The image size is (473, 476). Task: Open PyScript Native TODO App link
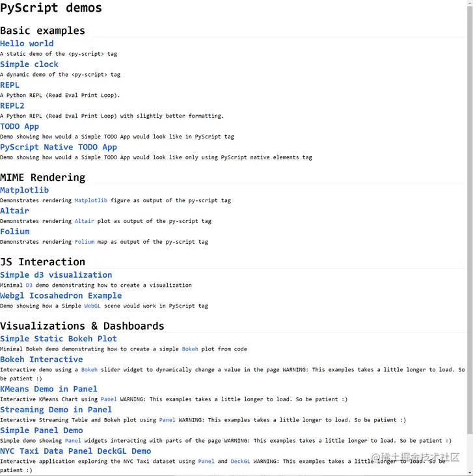coord(59,147)
